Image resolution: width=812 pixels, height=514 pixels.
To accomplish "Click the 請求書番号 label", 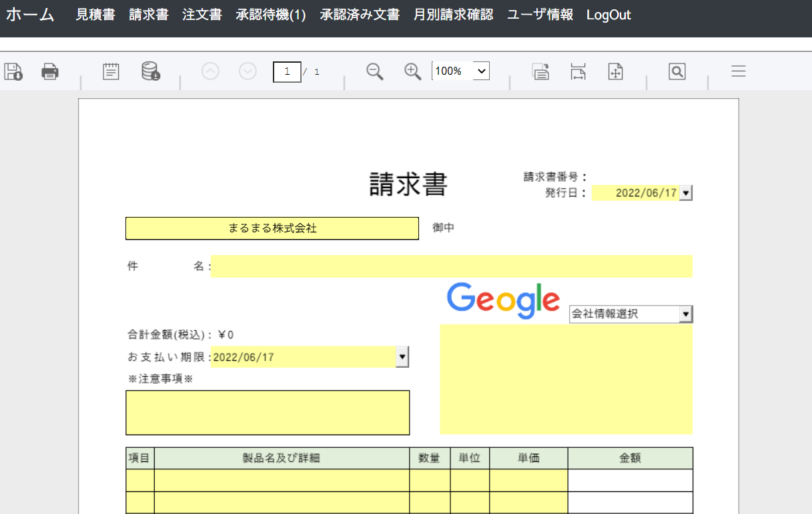I will point(555,177).
